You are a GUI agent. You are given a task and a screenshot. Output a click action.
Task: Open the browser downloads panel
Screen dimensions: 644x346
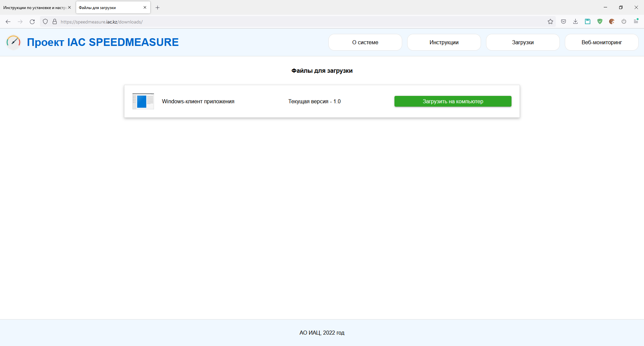576,22
